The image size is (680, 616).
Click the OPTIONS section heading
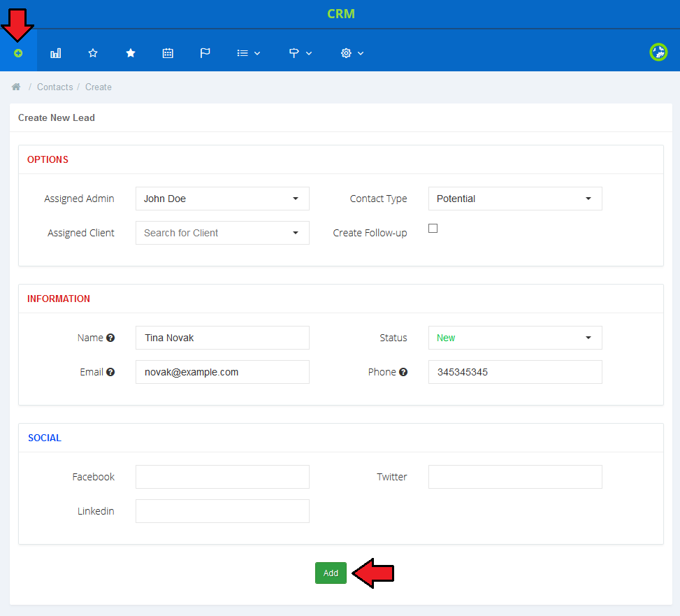[x=48, y=159]
